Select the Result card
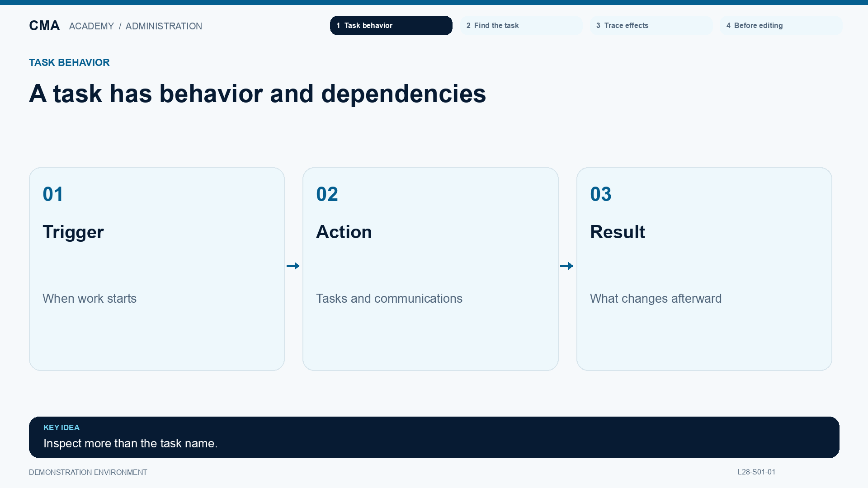The width and height of the screenshot is (868, 488). click(x=704, y=269)
